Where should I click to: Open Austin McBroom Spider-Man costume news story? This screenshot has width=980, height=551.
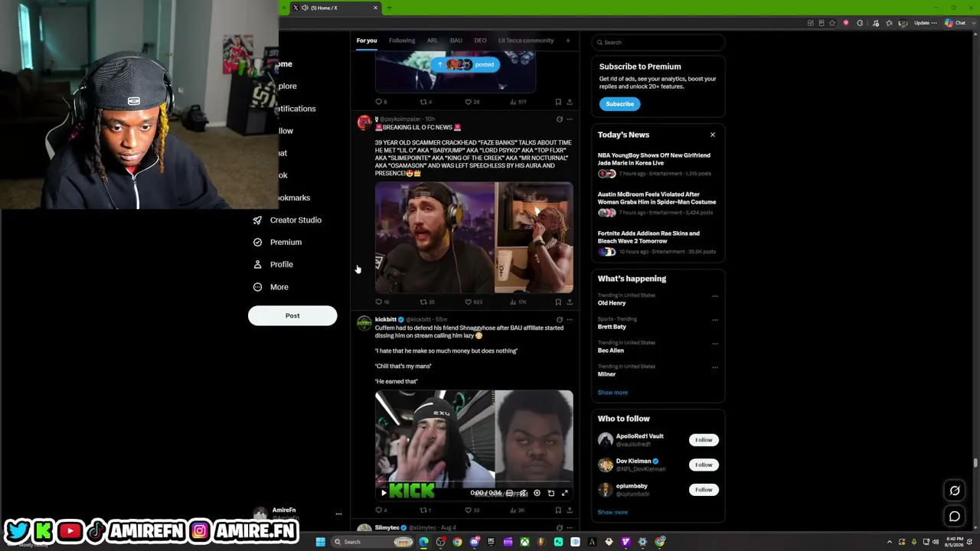click(657, 204)
